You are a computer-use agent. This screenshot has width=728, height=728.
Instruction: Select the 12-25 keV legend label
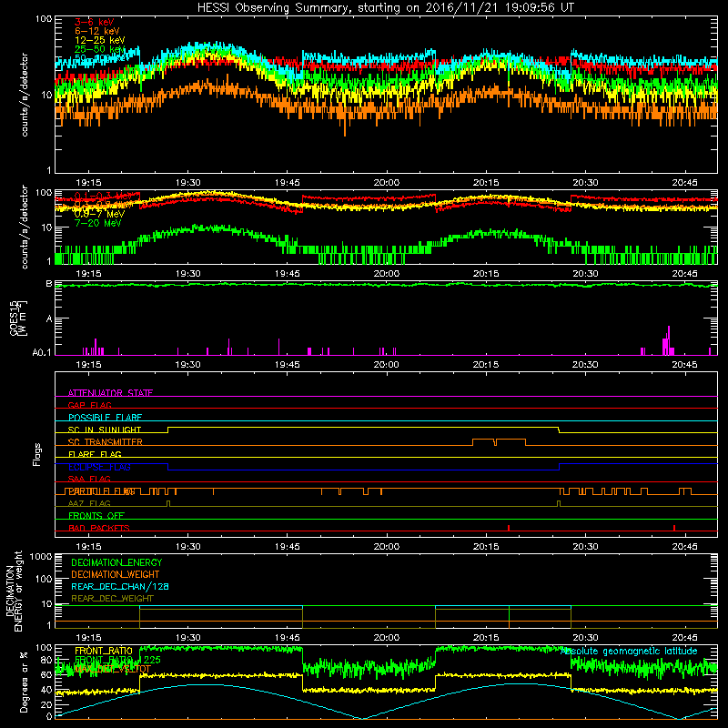[100, 40]
